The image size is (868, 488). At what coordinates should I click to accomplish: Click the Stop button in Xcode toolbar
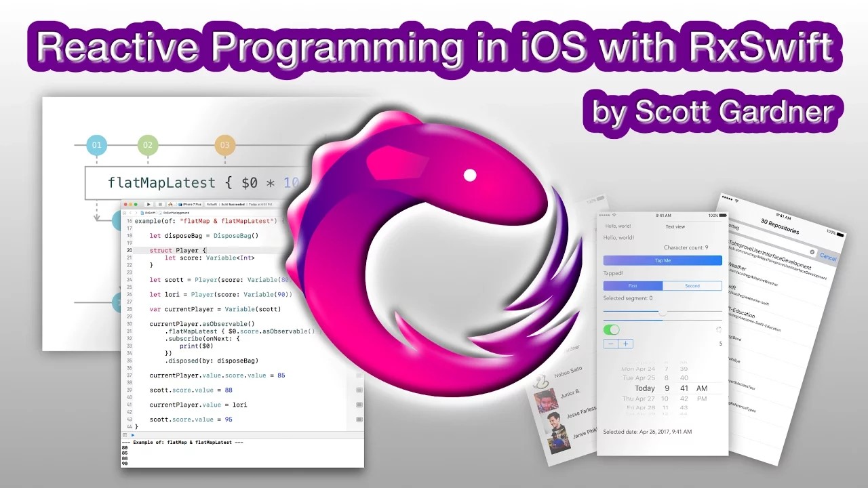coord(160,204)
